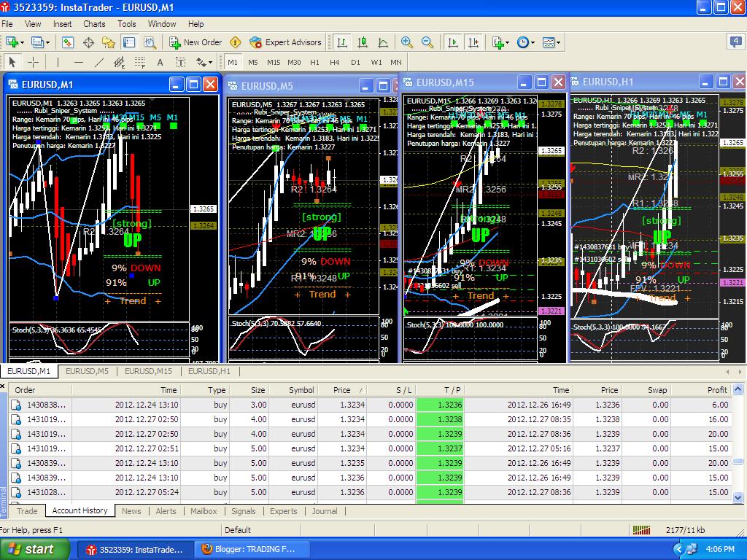Open the Navigator folder-star icon
The width and height of the screenshot is (747, 560).
(x=109, y=42)
